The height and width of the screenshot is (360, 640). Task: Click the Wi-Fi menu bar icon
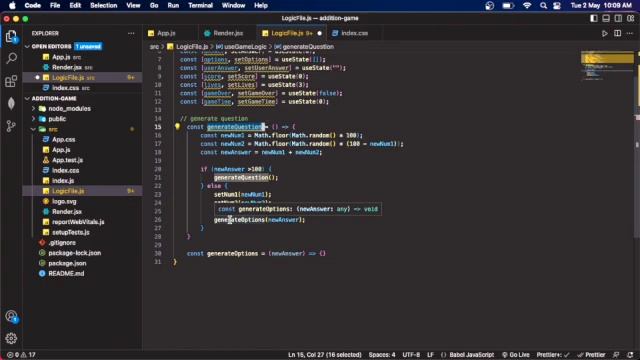527,6
